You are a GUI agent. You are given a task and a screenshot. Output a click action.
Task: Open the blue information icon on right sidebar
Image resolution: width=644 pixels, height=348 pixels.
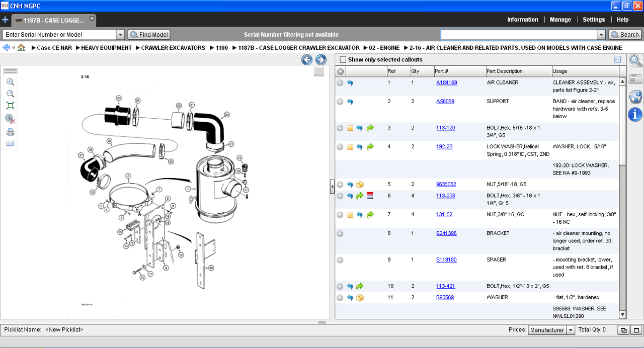click(635, 114)
